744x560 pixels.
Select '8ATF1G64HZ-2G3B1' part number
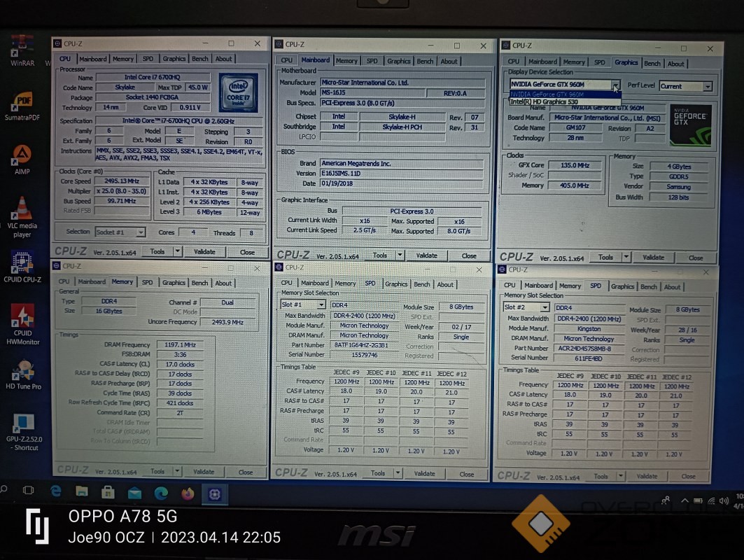361,345
